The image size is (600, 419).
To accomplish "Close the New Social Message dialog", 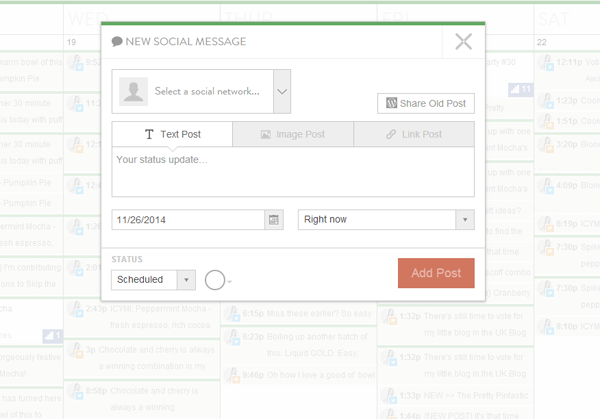I will [463, 41].
